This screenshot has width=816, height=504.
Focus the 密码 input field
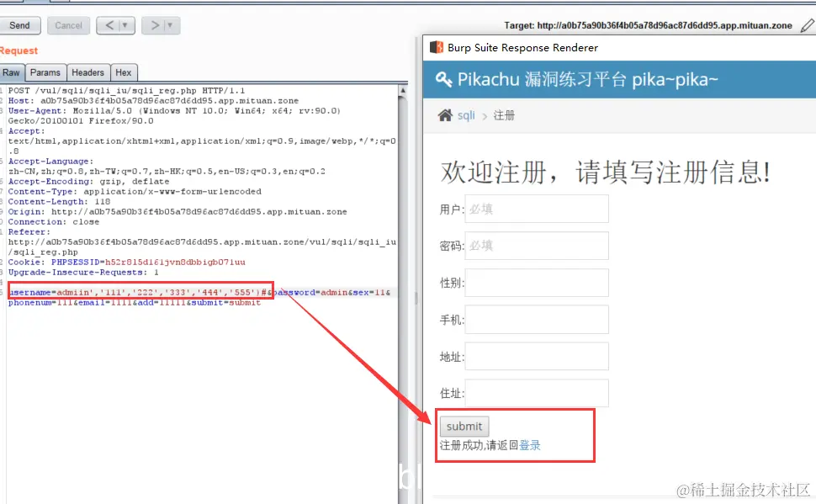[x=537, y=246]
